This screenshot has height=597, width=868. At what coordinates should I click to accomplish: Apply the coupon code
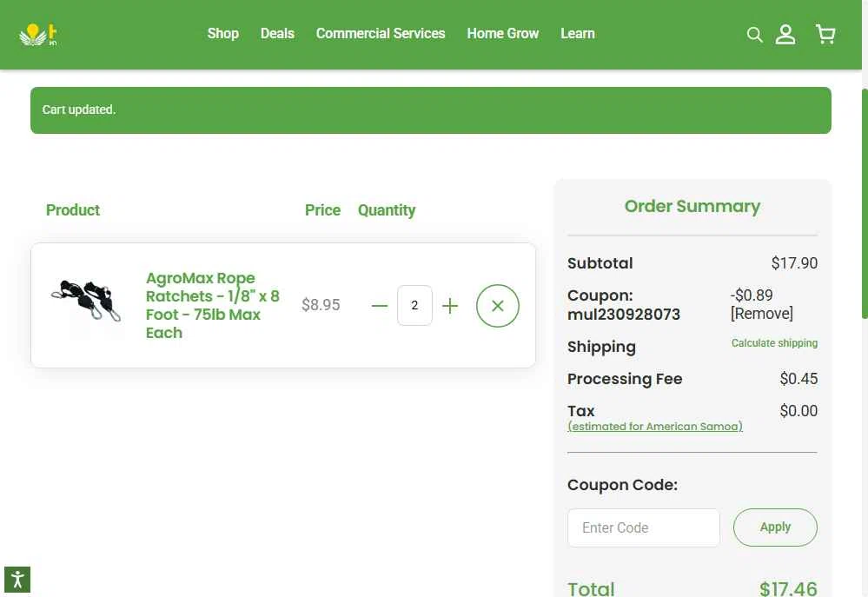point(775,527)
